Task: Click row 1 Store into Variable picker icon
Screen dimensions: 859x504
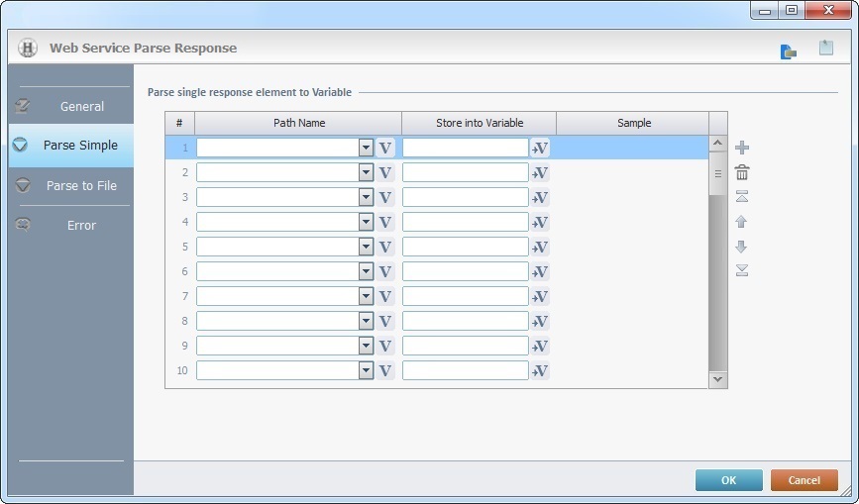Action: click(x=540, y=148)
